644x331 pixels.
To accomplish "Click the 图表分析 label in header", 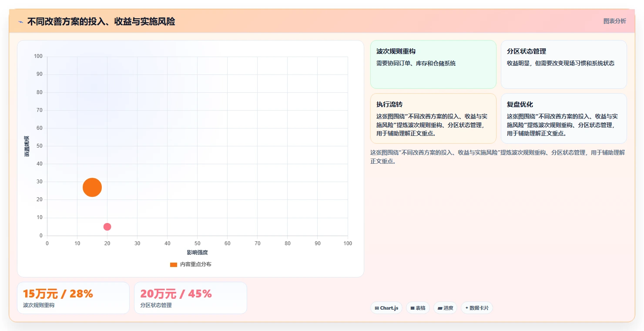I will [x=614, y=21].
